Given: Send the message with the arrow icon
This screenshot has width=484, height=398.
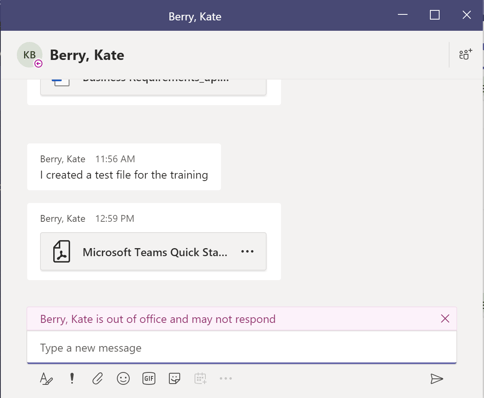Looking at the screenshot, I should coord(436,379).
